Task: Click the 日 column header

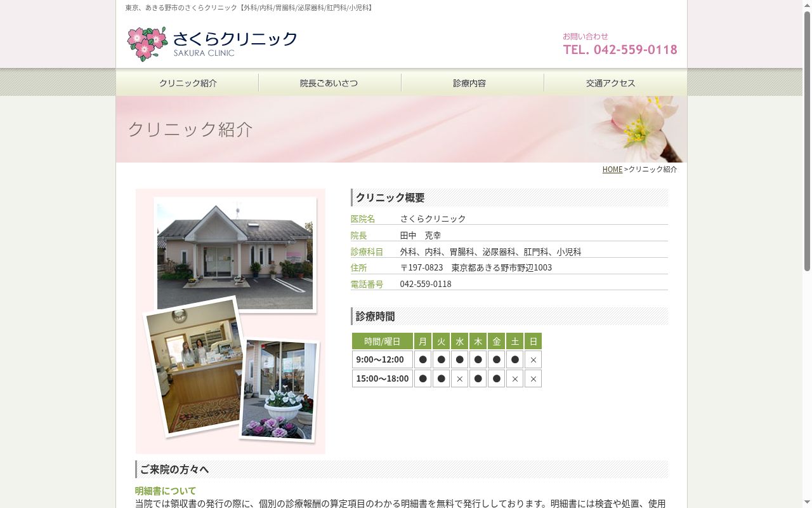Action: coord(534,341)
